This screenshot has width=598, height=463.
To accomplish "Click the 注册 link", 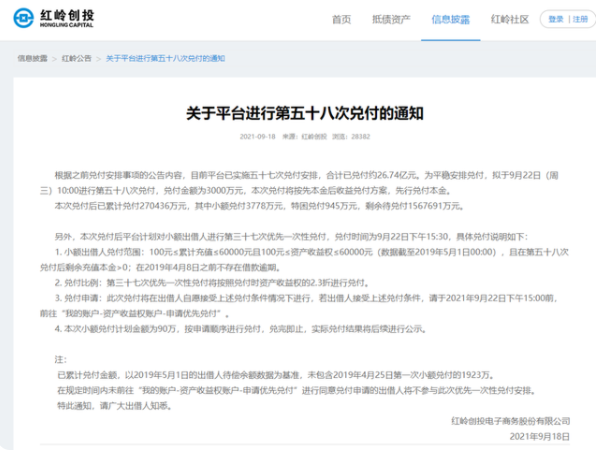I will [580, 19].
